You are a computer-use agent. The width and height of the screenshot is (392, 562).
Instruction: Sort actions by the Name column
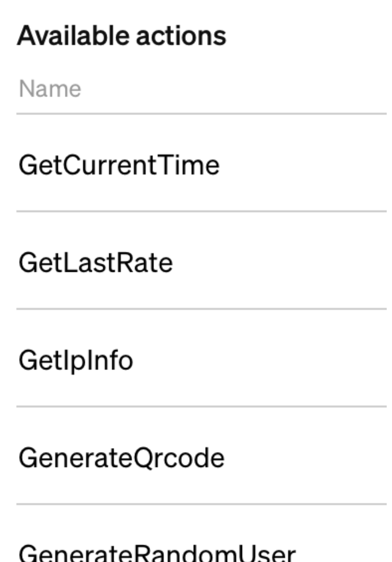pos(50,89)
